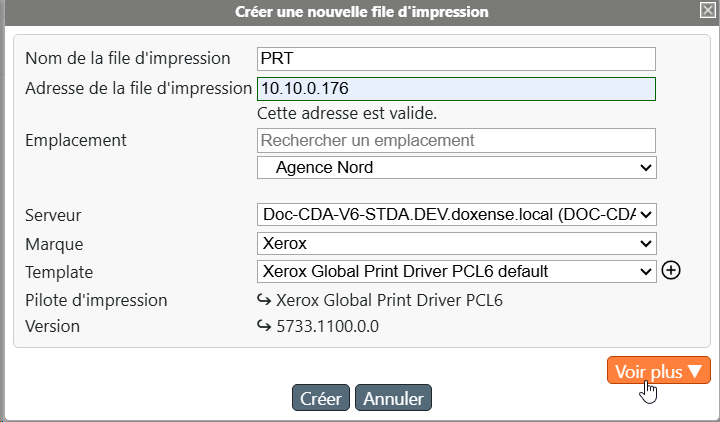Click the Rechercher un emplacement search box

456,140
